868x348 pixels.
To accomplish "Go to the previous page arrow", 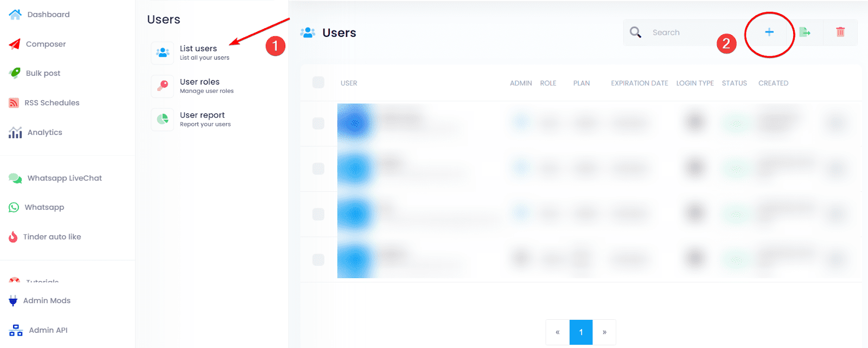I will click(557, 332).
